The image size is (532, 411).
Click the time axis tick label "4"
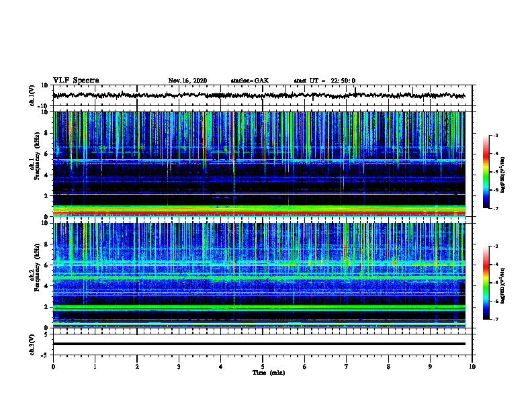pos(220,367)
